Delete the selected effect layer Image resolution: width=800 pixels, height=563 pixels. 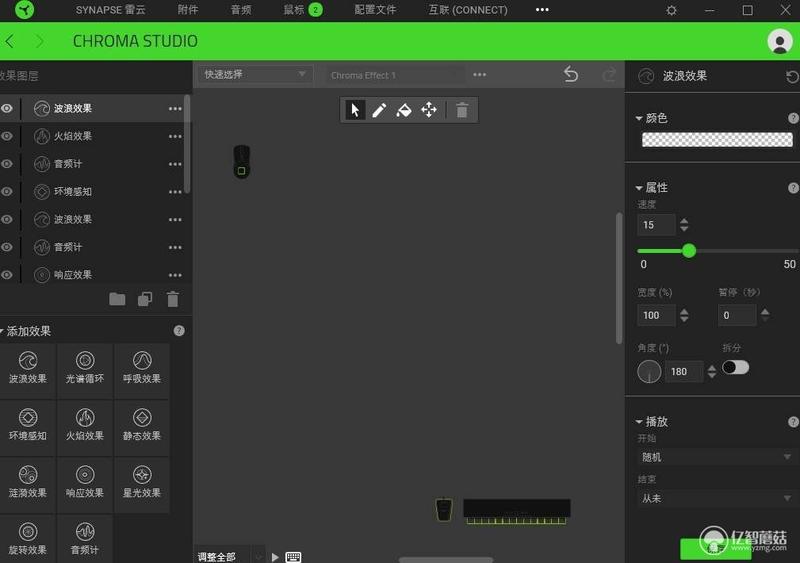pyautogui.click(x=173, y=299)
